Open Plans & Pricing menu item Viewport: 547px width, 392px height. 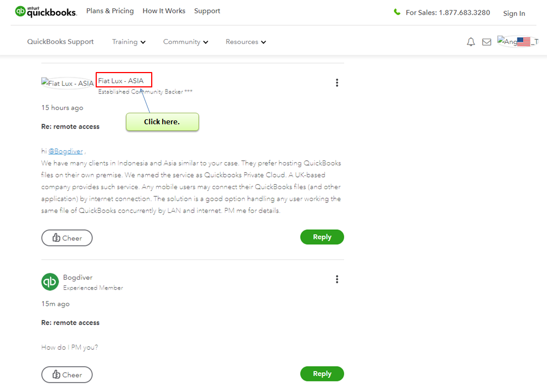point(110,11)
